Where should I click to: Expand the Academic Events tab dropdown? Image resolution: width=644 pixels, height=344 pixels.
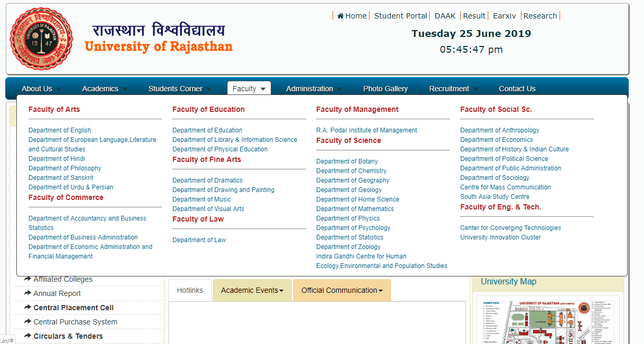pos(252,290)
